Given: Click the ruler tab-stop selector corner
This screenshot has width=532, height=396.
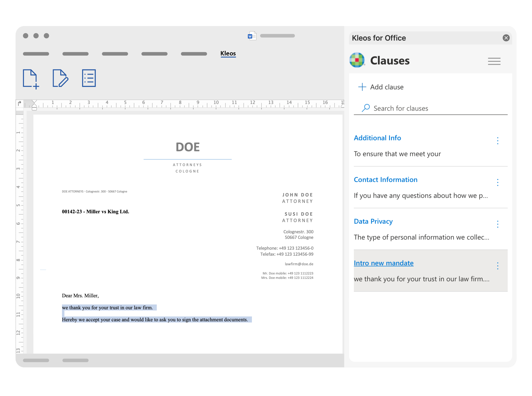Looking at the screenshot, I should coord(19,104).
